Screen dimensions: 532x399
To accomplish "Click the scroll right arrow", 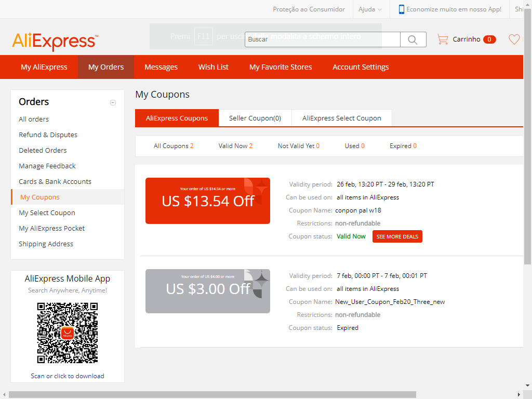I will [x=519, y=395].
